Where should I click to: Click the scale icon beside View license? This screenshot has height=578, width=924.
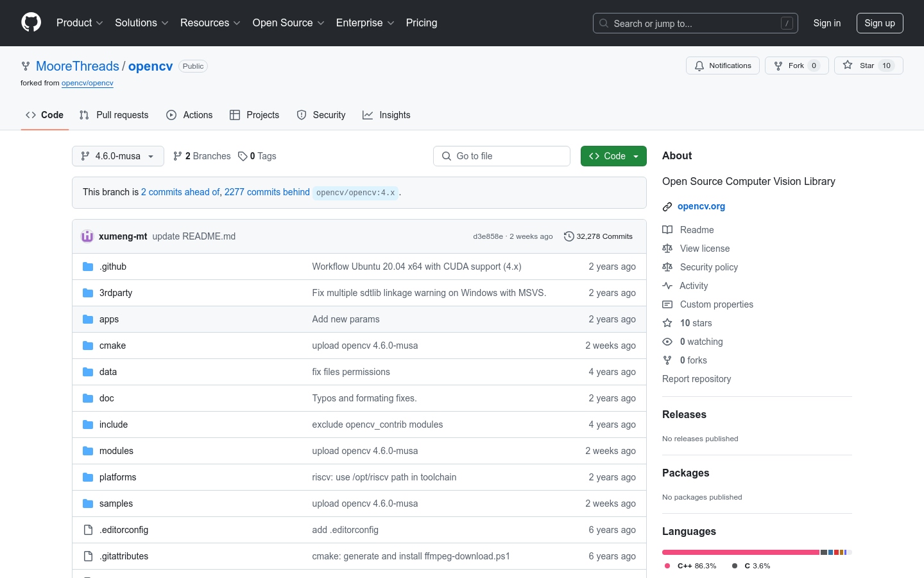667,249
